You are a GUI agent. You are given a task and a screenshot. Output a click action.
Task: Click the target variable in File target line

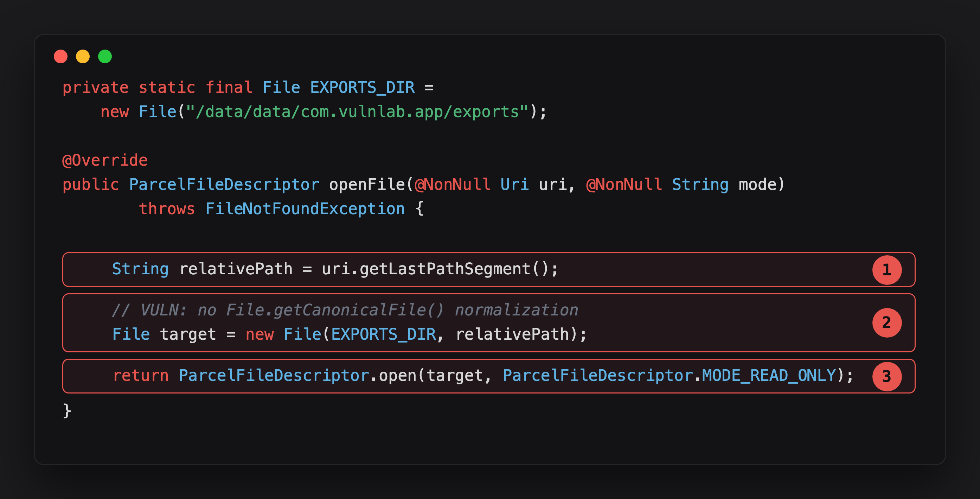click(188, 334)
